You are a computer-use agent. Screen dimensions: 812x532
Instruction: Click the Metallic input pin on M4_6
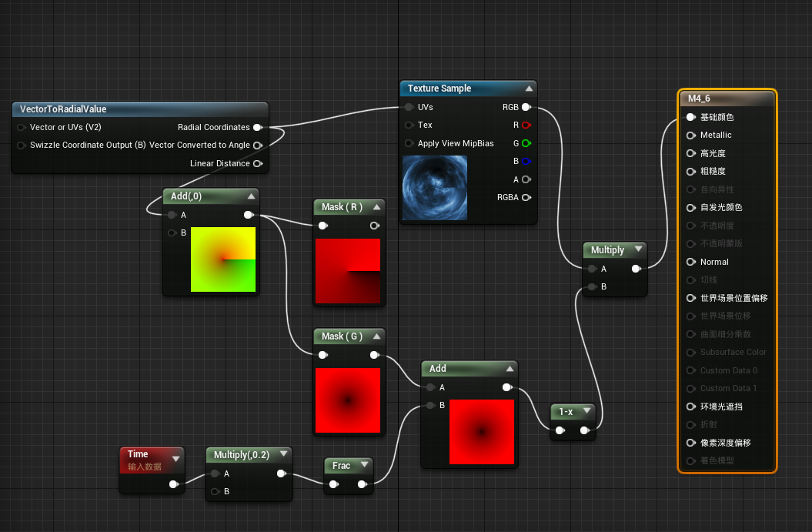690,135
